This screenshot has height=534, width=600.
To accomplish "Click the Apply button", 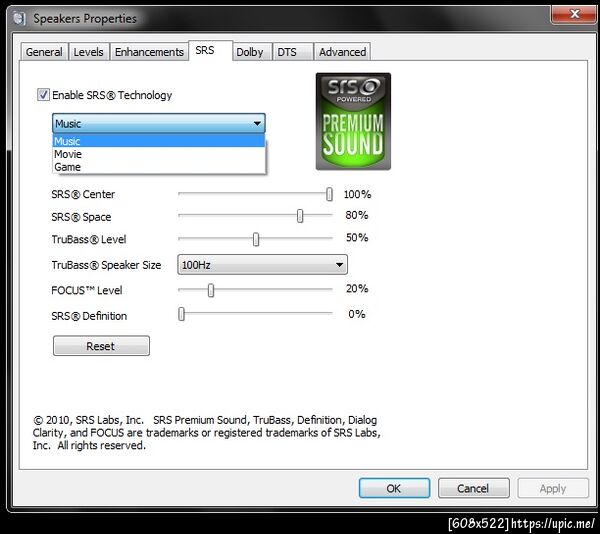I will 553,488.
